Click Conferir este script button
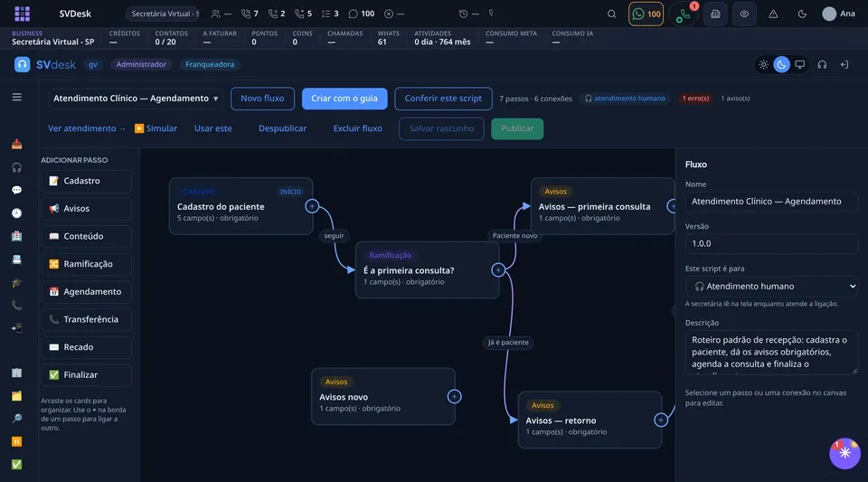 coord(443,99)
